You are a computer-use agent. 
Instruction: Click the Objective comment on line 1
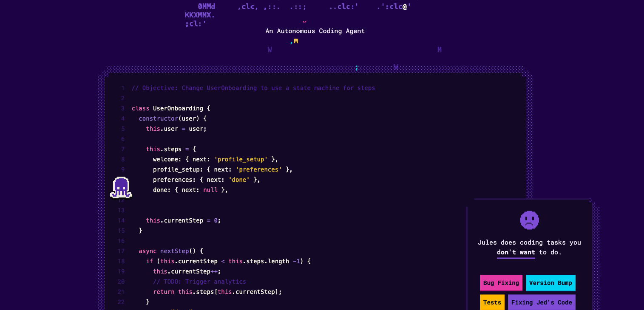pos(253,88)
